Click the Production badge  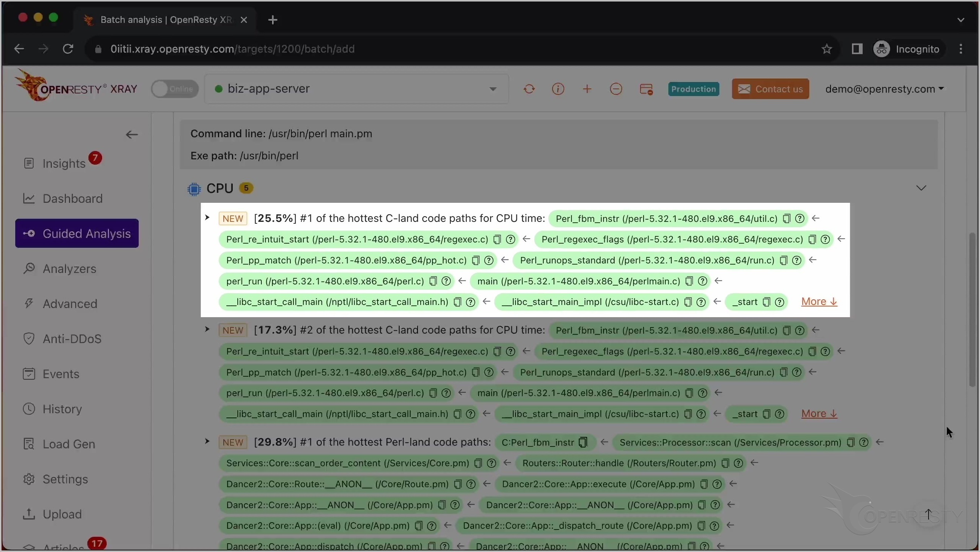[x=693, y=89]
